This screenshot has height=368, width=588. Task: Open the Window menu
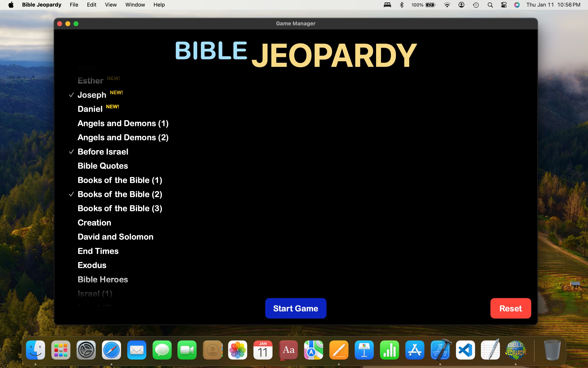(x=135, y=5)
